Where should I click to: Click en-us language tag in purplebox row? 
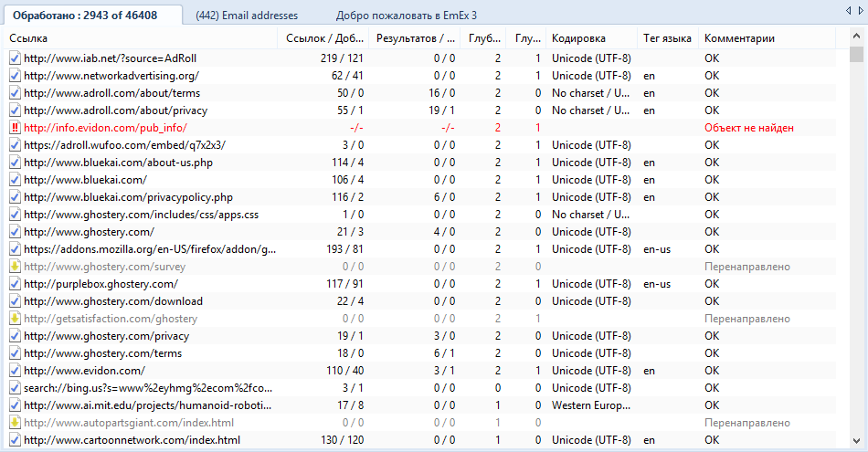tap(657, 284)
